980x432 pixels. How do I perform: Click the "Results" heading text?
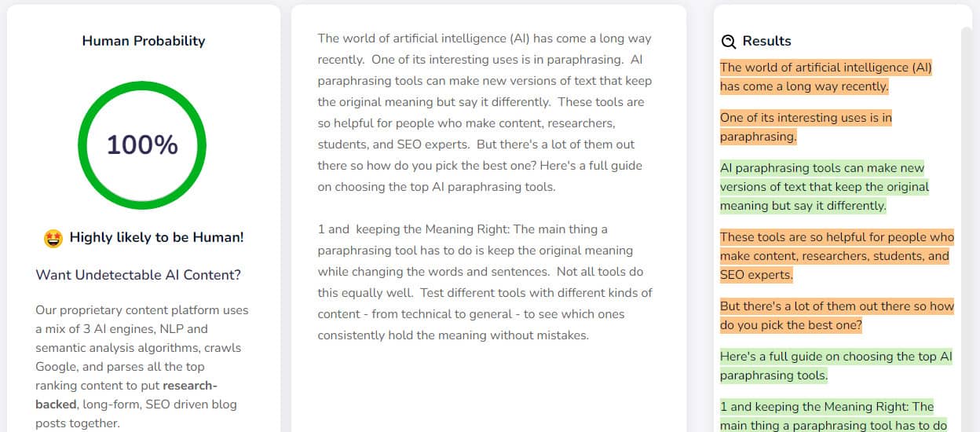[x=766, y=41]
